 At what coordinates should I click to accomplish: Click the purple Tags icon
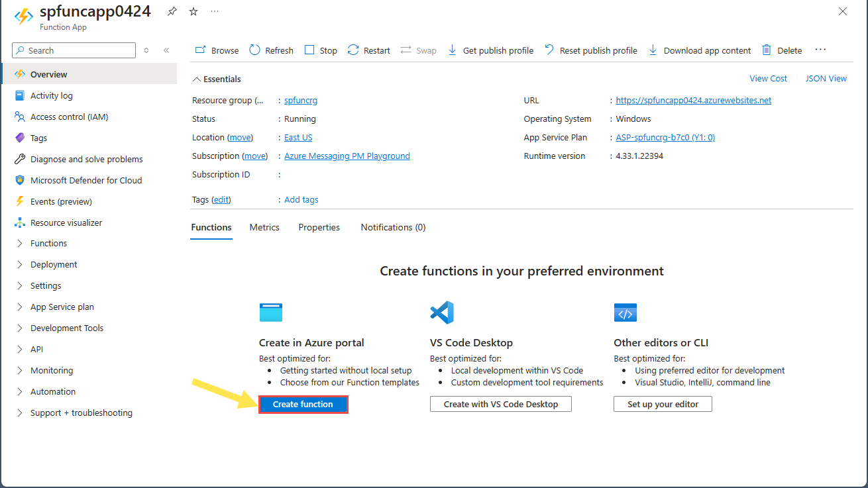click(20, 138)
